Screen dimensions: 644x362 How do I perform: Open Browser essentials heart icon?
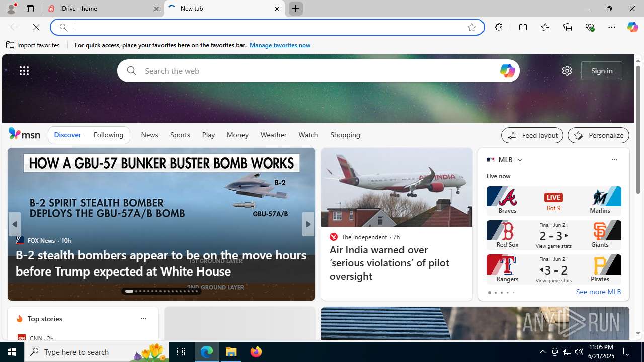click(590, 27)
